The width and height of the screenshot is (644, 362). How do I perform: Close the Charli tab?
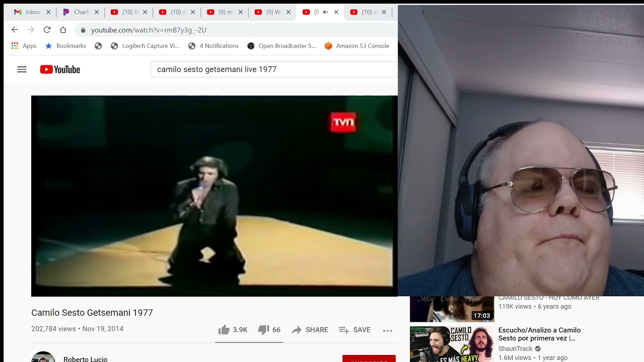(x=97, y=12)
